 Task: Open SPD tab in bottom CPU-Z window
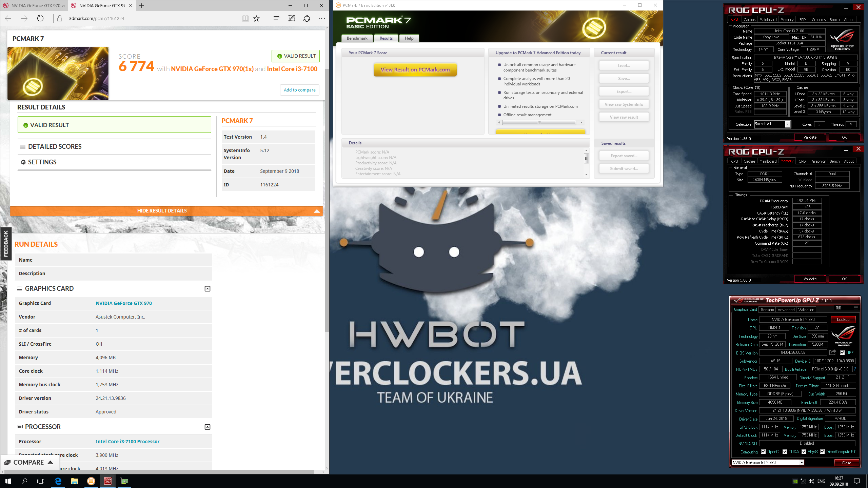(802, 161)
